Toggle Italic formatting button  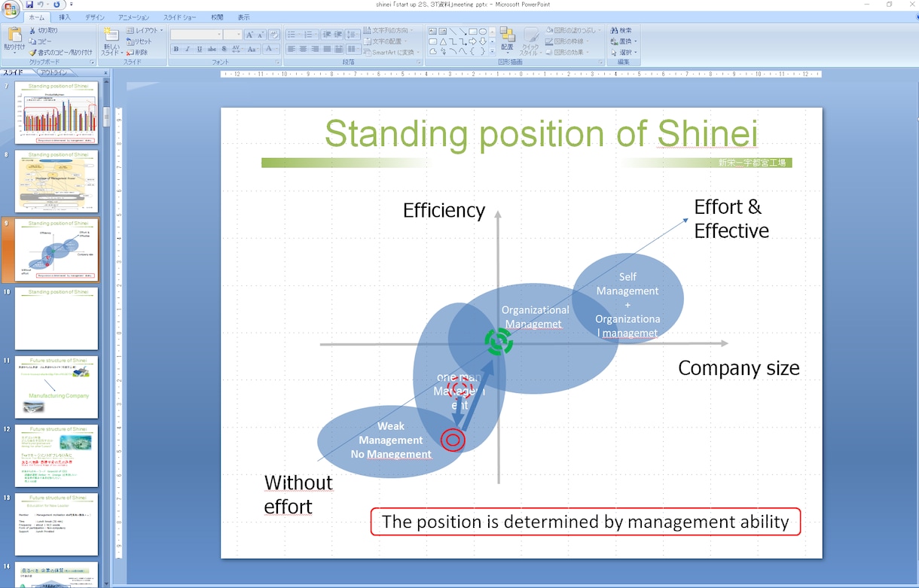pos(188,49)
